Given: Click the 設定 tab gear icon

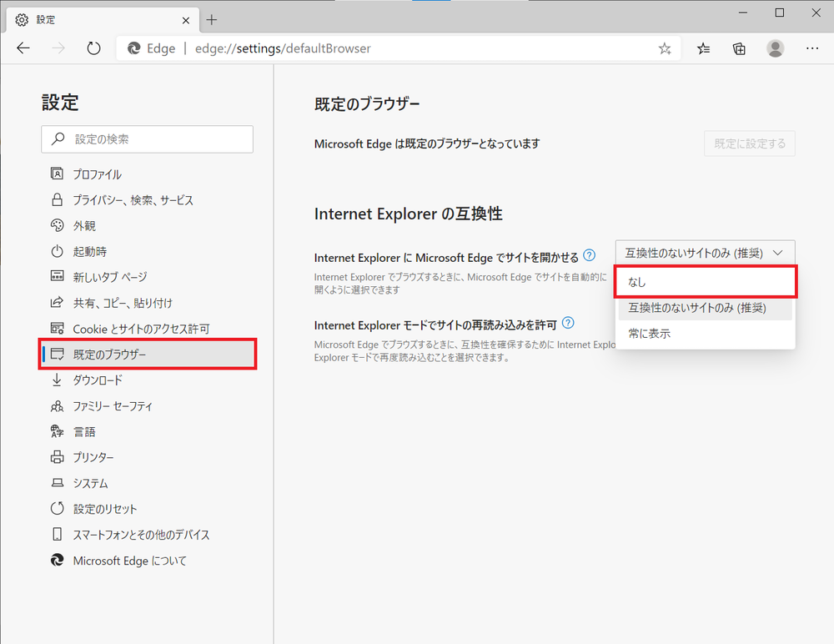Looking at the screenshot, I should tap(22, 20).
